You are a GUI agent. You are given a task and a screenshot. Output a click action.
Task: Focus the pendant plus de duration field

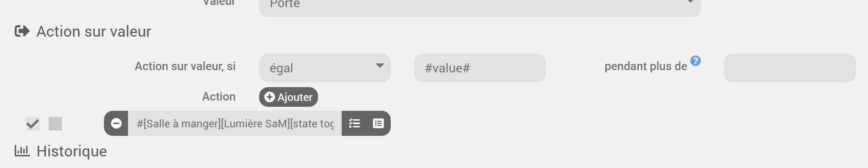click(789, 68)
